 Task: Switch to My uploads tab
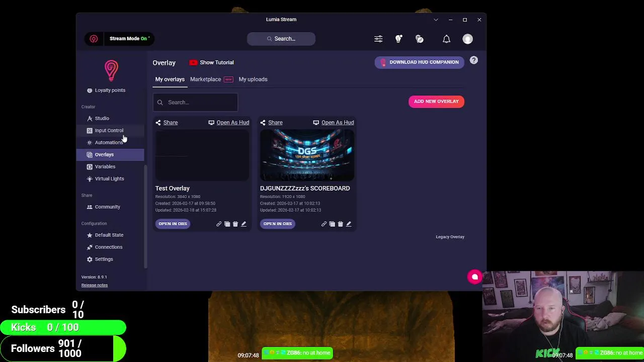click(253, 79)
